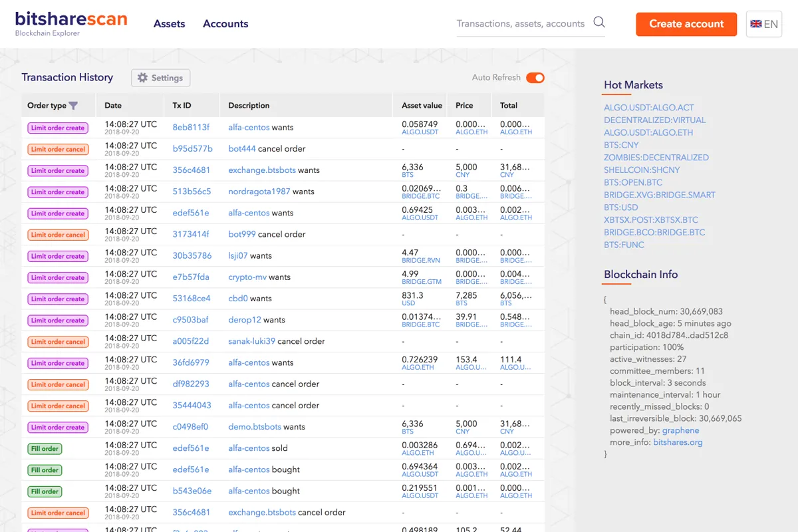Open ZOMBIES:DECENTRALIZED hot market
The image size is (798, 532).
656,158
